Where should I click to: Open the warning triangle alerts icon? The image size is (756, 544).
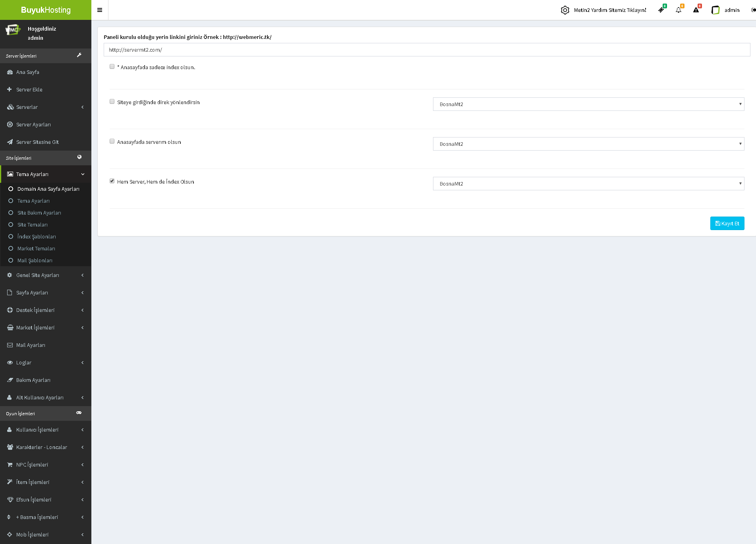[x=696, y=10]
